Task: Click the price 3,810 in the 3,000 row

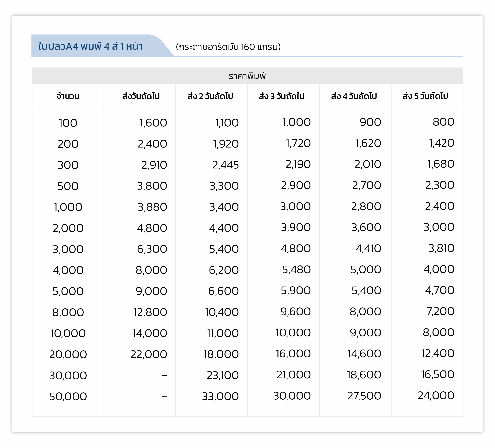Action: pyautogui.click(x=441, y=248)
